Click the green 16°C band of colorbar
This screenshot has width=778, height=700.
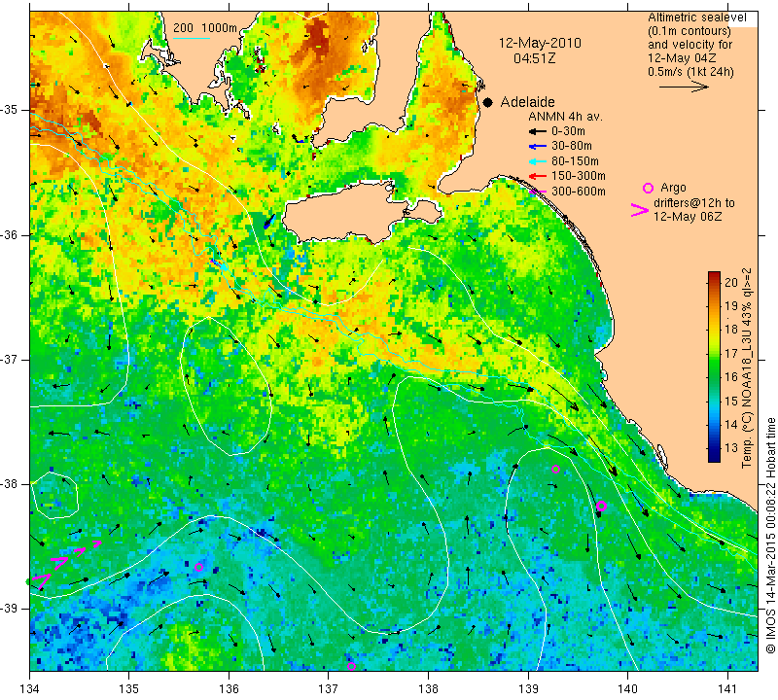click(714, 377)
